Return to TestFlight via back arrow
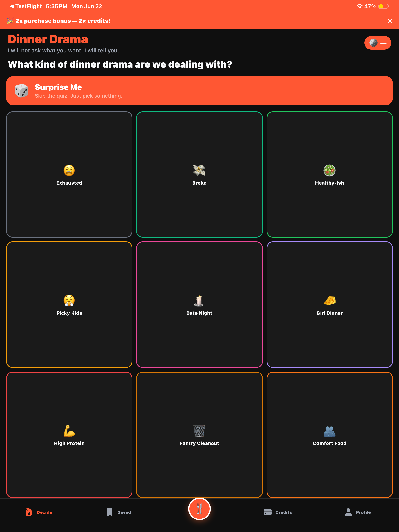The width and height of the screenshot is (399, 532). pos(26,6)
